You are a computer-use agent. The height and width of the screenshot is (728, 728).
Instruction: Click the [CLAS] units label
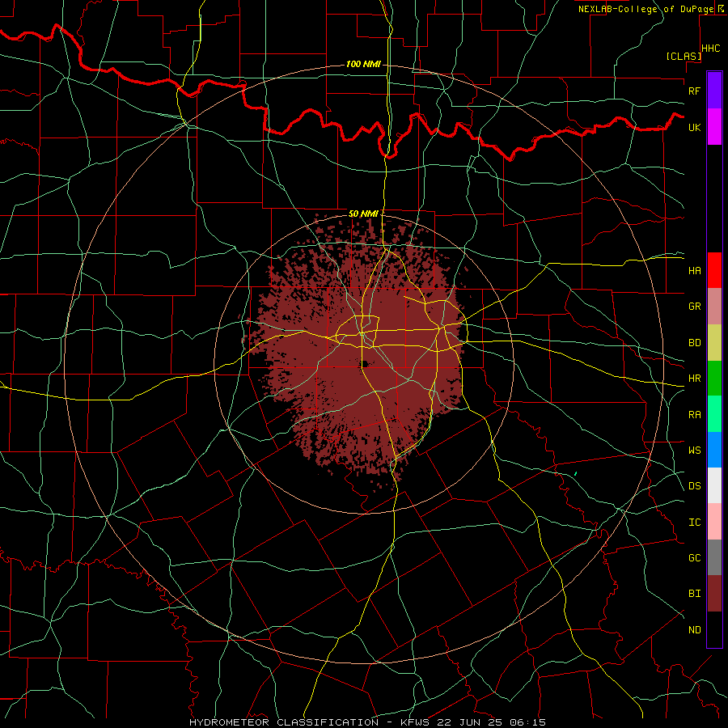(x=684, y=56)
